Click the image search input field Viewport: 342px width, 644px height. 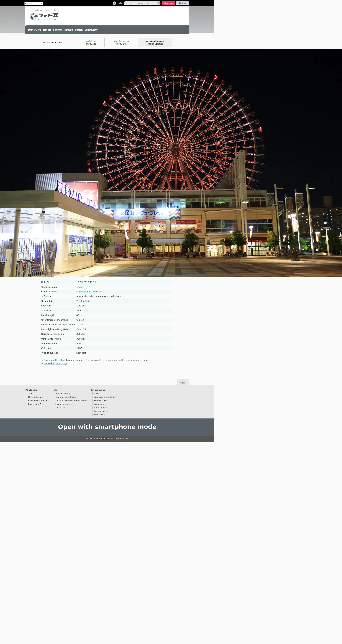point(140,3)
